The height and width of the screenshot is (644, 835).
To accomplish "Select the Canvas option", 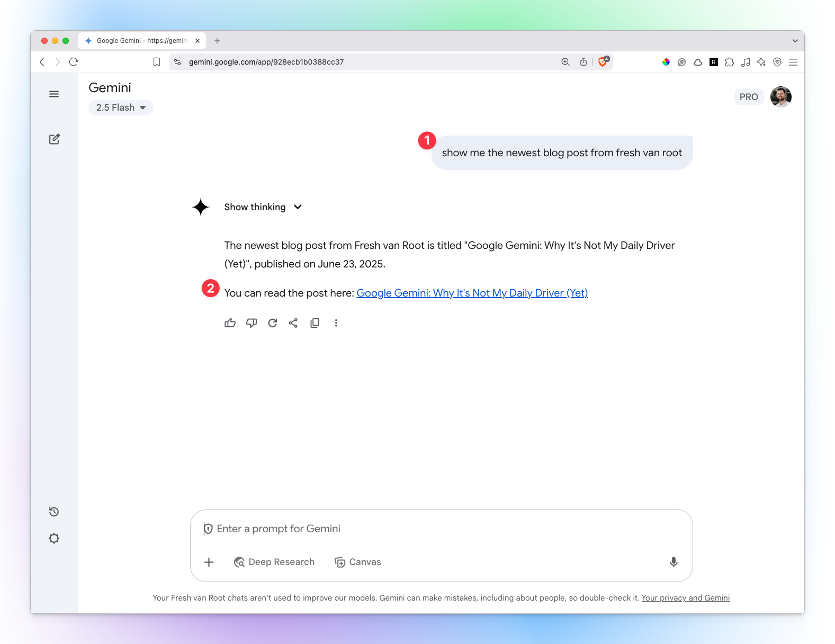I will 358,562.
